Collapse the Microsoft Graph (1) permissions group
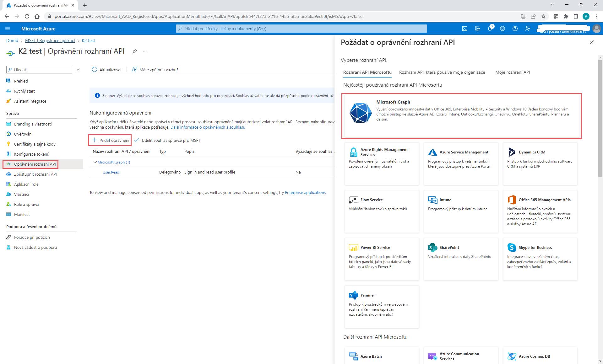603x364 pixels. (95, 162)
